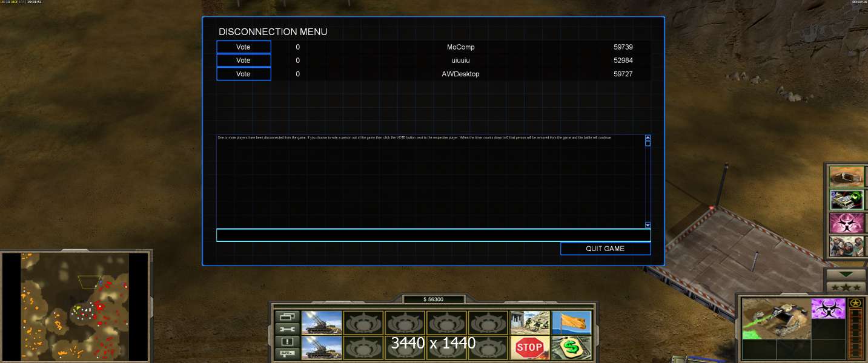Activate the angry mob power icon

tap(847, 246)
